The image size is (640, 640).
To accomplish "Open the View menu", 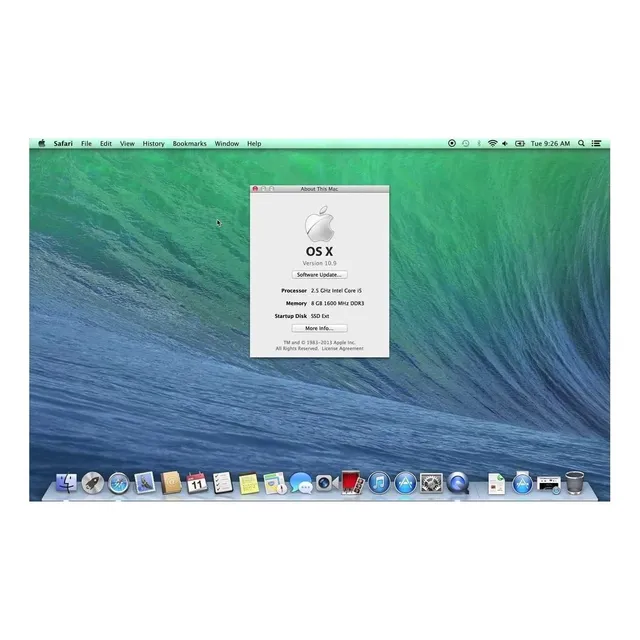I will tap(127, 143).
